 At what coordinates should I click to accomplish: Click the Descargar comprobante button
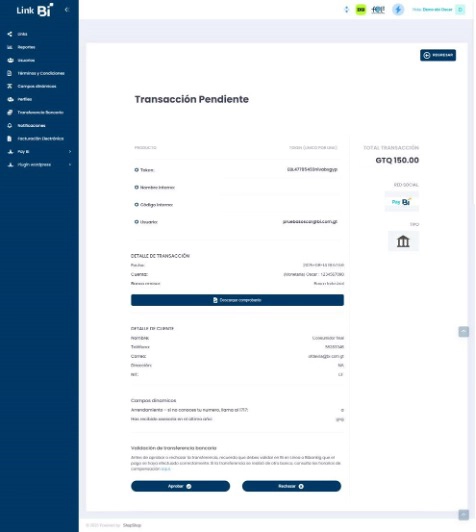237,300
